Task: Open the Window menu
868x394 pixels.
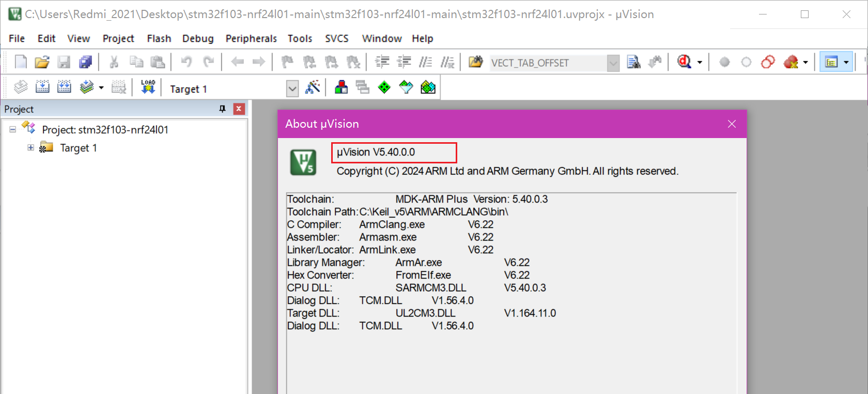Action: pos(382,38)
